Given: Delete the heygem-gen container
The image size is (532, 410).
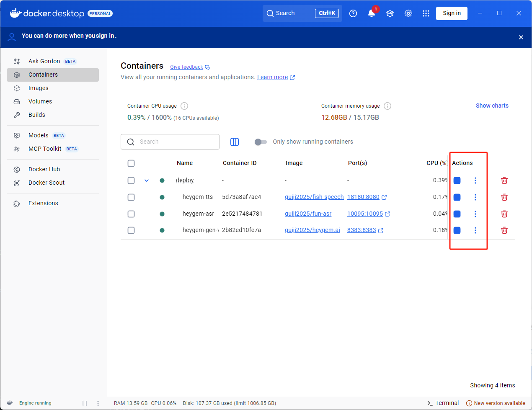Looking at the screenshot, I should 504,230.
